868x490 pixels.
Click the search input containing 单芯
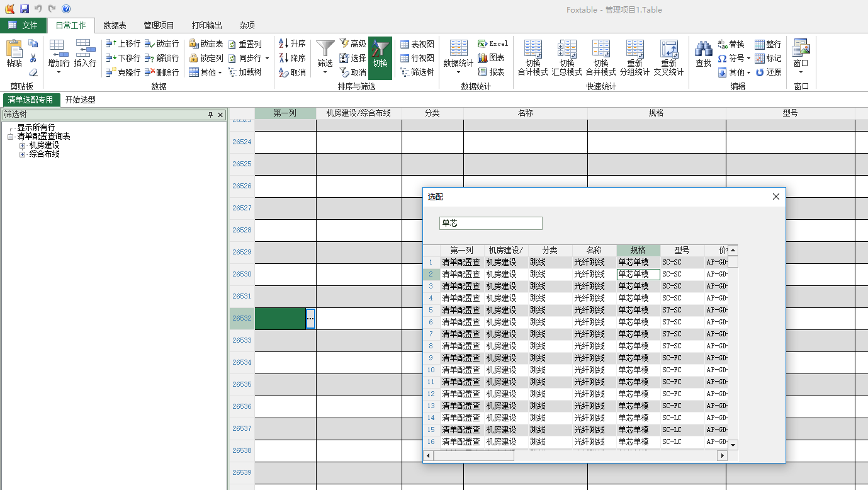point(490,224)
